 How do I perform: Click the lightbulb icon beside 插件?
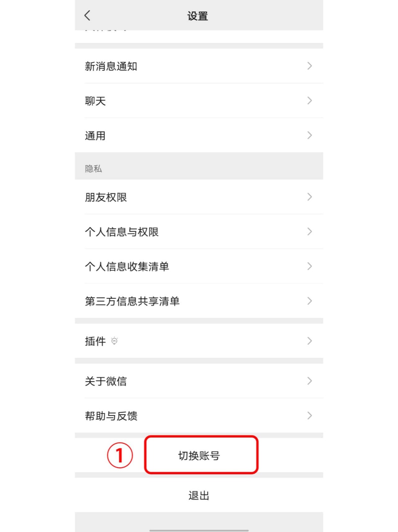[114, 341]
